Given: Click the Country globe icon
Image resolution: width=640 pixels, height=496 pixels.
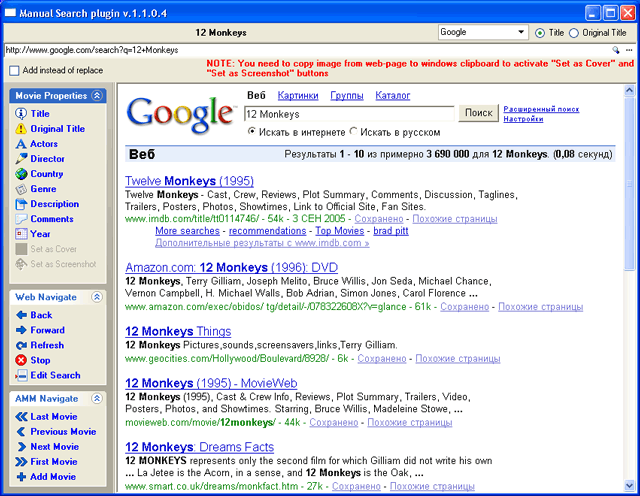Looking at the screenshot, I should [21, 174].
